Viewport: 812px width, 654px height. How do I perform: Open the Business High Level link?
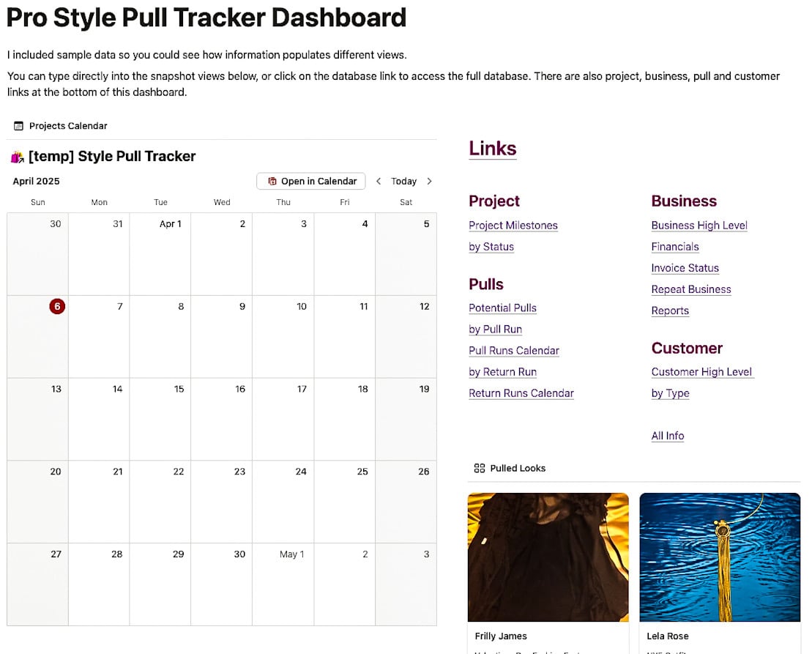(699, 226)
